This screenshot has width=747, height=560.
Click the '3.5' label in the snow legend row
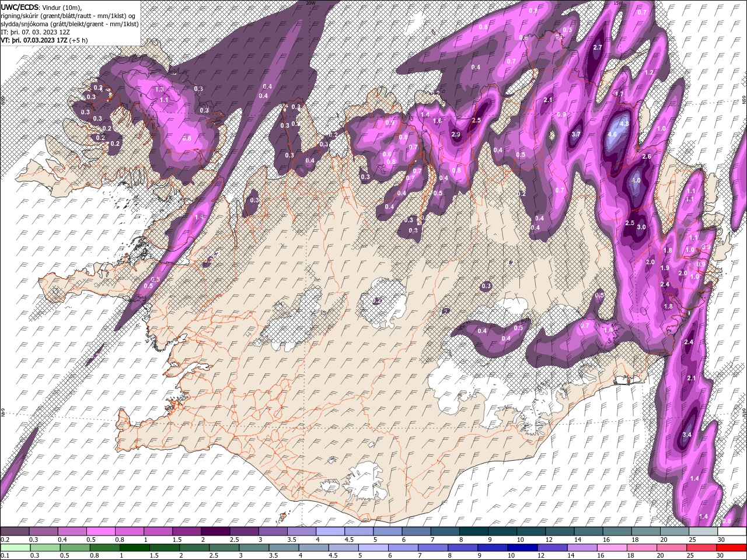291,540
